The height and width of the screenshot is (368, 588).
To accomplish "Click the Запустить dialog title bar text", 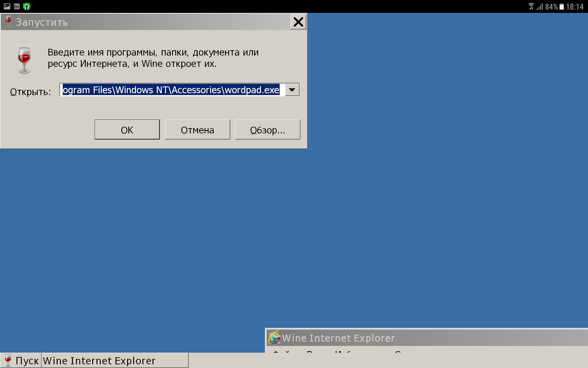I will point(42,22).
